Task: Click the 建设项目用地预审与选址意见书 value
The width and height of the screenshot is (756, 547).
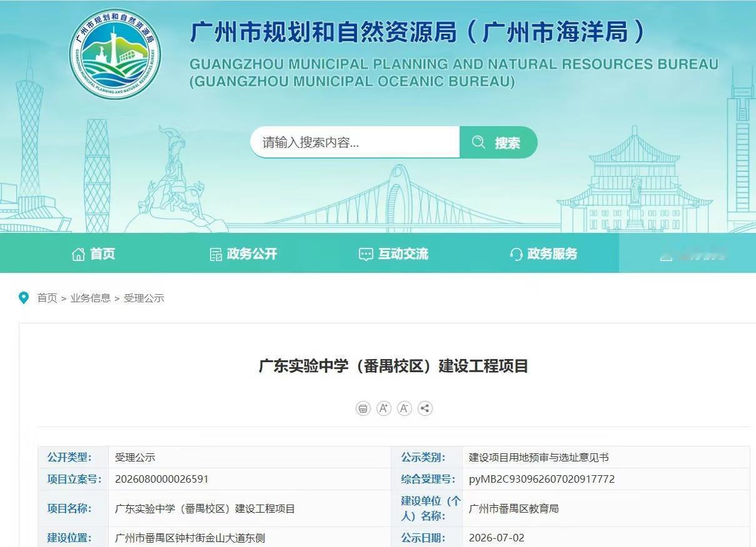Action: click(539, 458)
